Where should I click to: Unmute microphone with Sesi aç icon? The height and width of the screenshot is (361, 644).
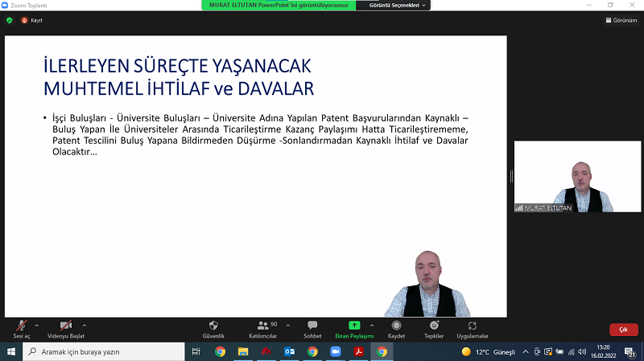click(21, 326)
